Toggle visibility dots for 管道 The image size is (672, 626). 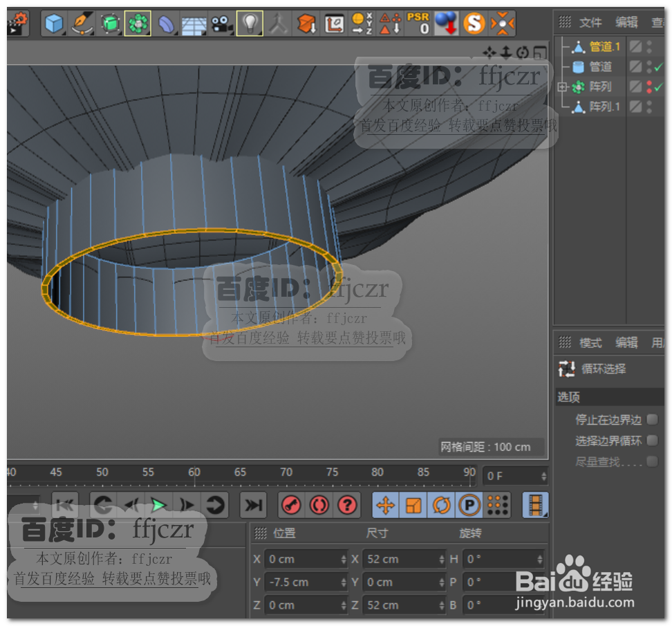tap(649, 67)
